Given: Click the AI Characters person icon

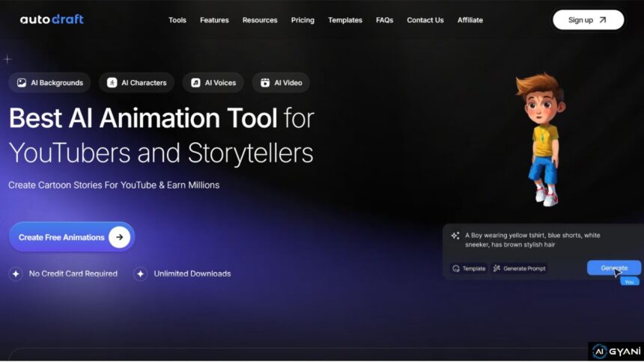Looking at the screenshot, I should click(112, 83).
